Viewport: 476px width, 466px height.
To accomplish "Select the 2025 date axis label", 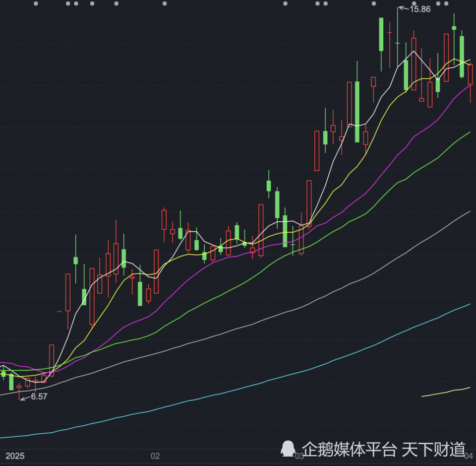I will pos(15,456).
